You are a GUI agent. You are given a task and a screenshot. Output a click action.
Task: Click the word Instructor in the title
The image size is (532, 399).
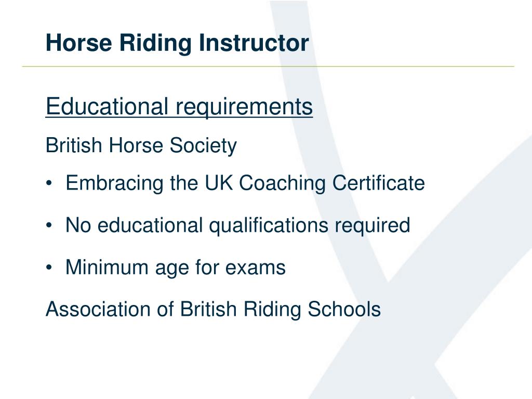tap(254, 43)
